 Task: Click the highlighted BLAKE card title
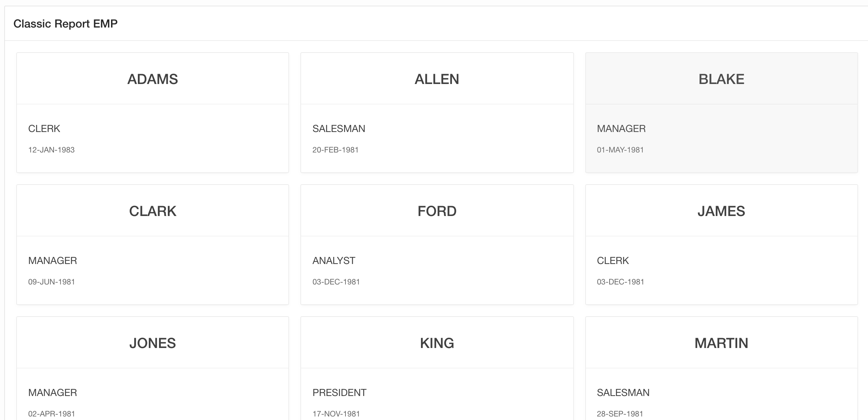(721, 79)
